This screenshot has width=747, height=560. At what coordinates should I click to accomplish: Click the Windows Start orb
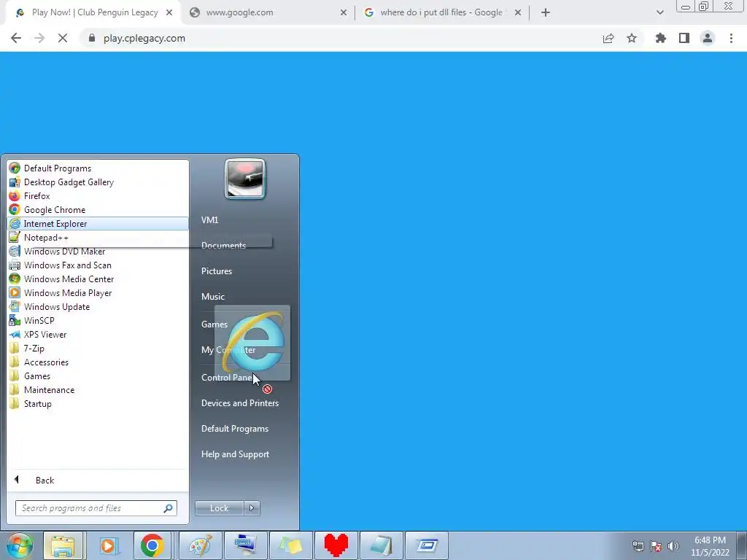[x=20, y=545]
